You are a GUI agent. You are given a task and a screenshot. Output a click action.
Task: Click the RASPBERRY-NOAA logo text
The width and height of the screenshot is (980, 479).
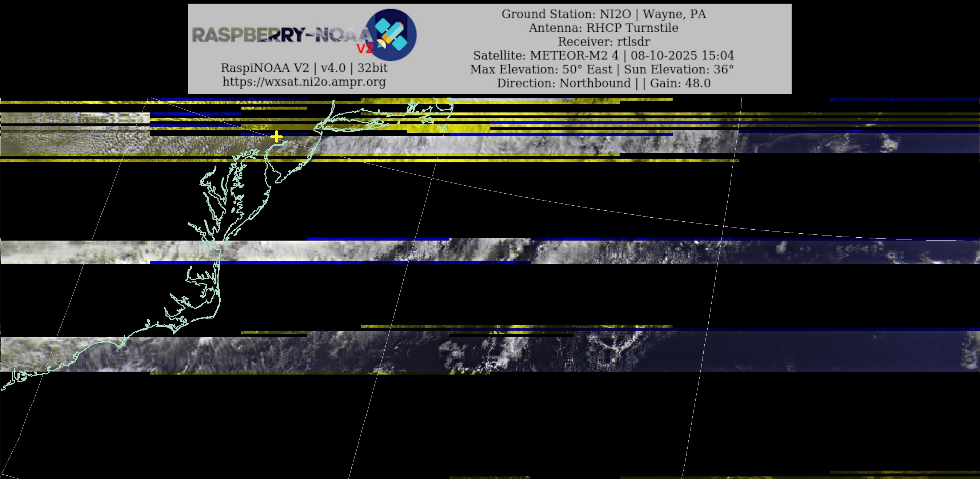pos(281,35)
